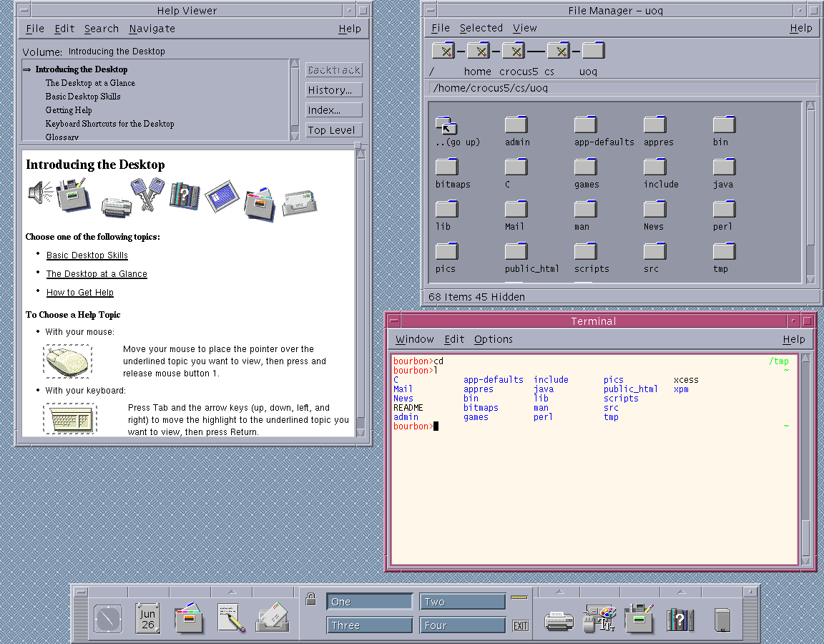Viewport: 824px width, 644px height.
Task: Open Application Manager in front panel
Action: click(639, 618)
